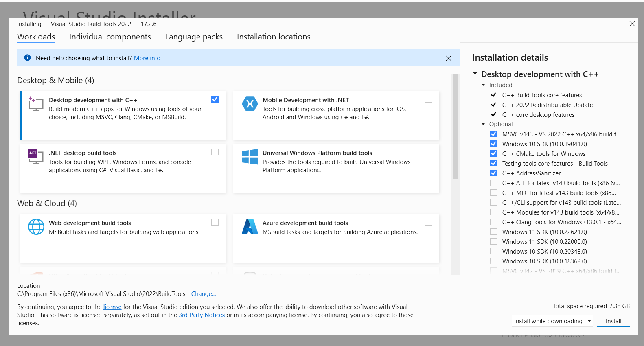Screen dimensions: 644x346
Task: Open the Language packs tab
Action: coord(194,37)
